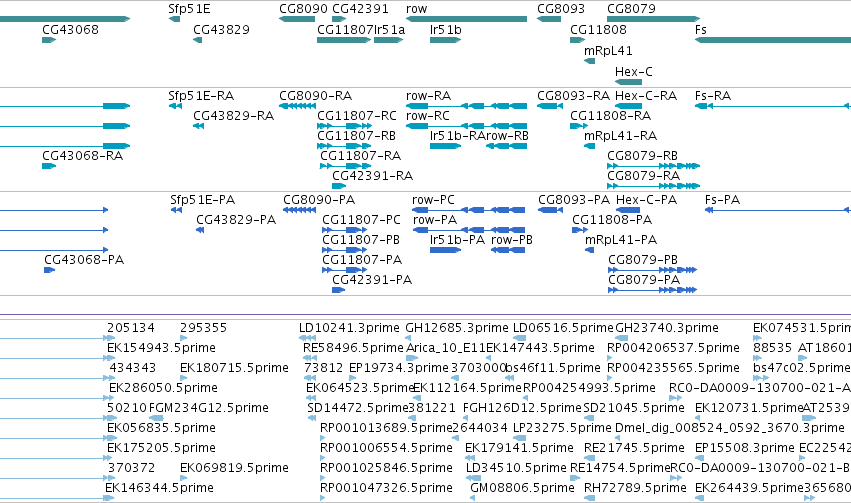Select transcript CG42391-RA
This screenshot has height=503, width=851.
point(372,176)
